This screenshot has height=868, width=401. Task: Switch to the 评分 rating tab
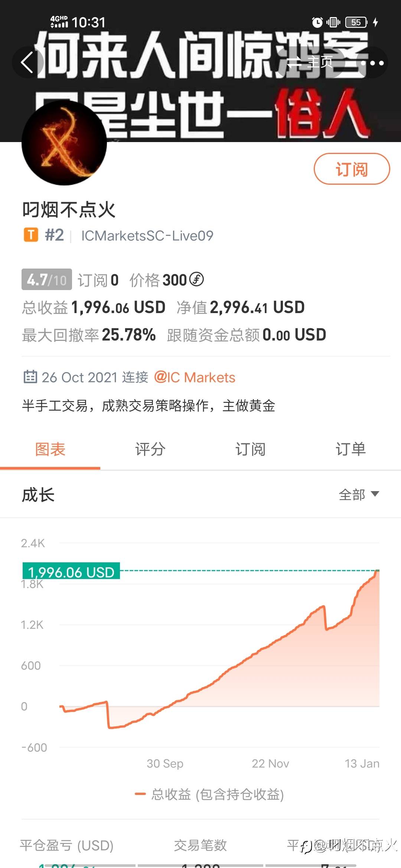(150, 450)
